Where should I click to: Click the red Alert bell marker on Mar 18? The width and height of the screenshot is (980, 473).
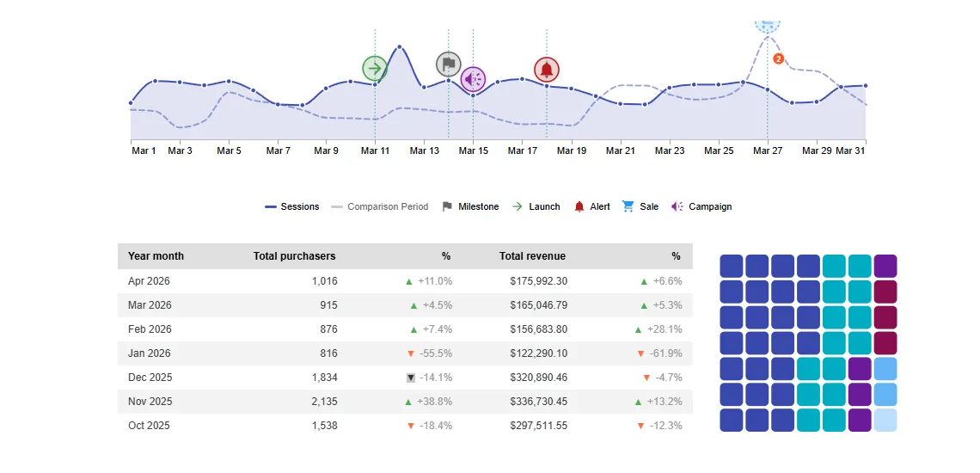coord(547,70)
